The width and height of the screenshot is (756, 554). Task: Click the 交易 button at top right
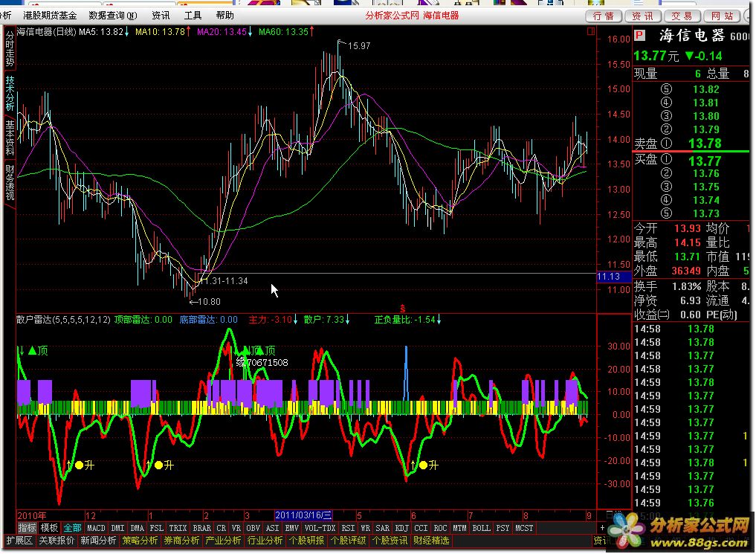(682, 16)
